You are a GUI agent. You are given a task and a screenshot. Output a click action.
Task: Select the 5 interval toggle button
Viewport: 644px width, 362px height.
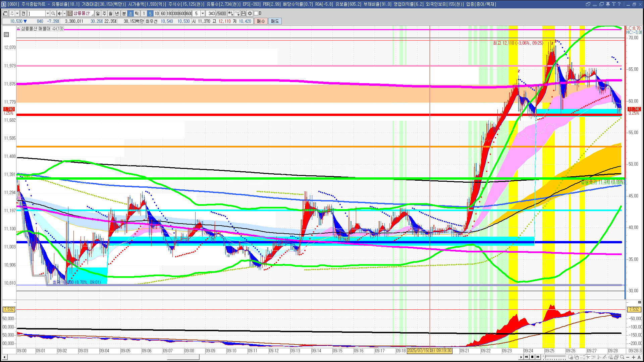tap(150, 13)
